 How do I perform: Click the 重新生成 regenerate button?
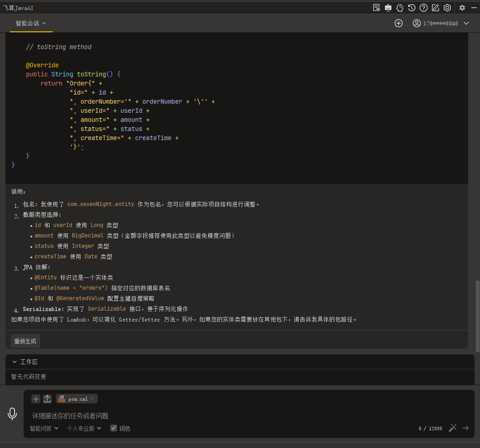click(25, 341)
